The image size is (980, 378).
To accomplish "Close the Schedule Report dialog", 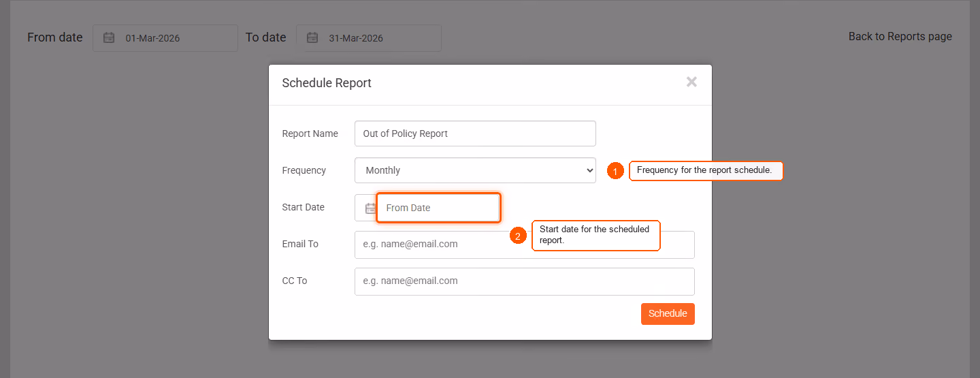I will (x=691, y=82).
